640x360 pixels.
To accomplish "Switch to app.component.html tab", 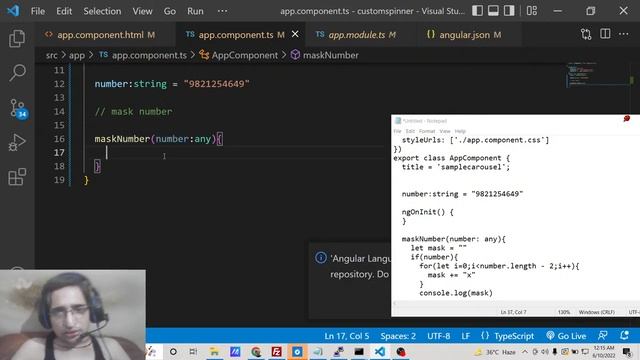I will (x=100, y=35).
